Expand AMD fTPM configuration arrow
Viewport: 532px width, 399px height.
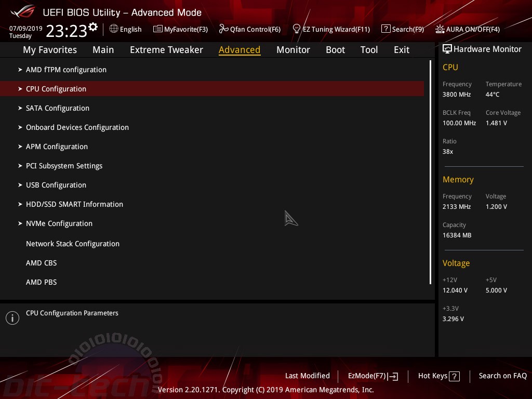pos(20,70)
